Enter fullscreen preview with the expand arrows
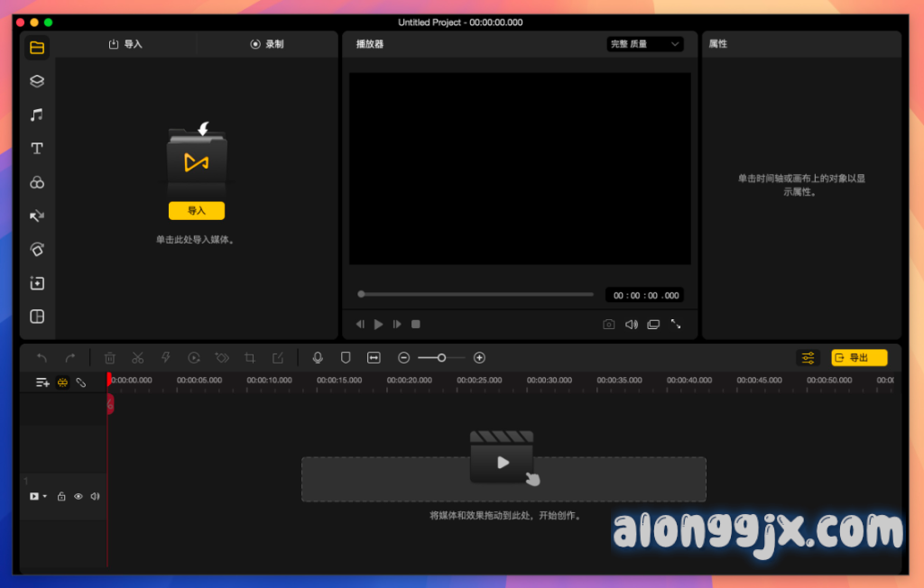The width and height of the screenshot is (924, 588). point(675,324)
